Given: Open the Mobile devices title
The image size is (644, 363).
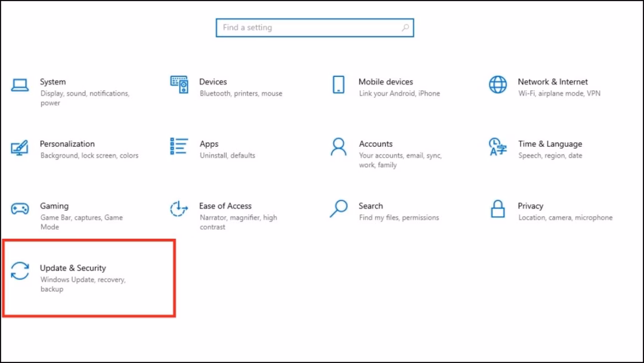Looking at the screenshot, I should (x=386, y=82).
